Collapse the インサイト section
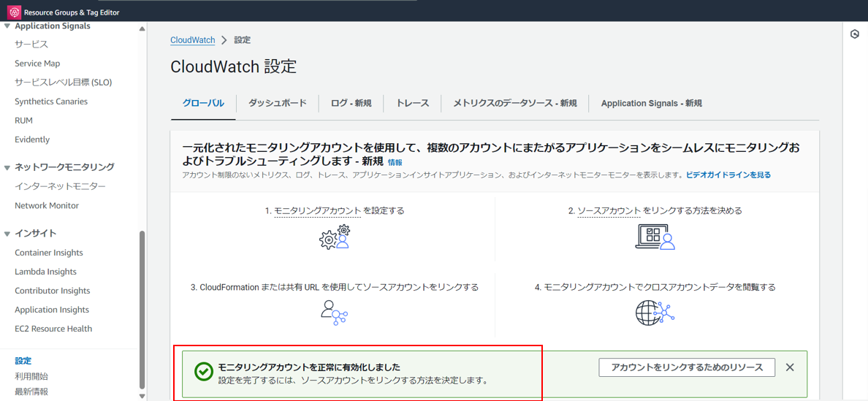 (7, 234)
